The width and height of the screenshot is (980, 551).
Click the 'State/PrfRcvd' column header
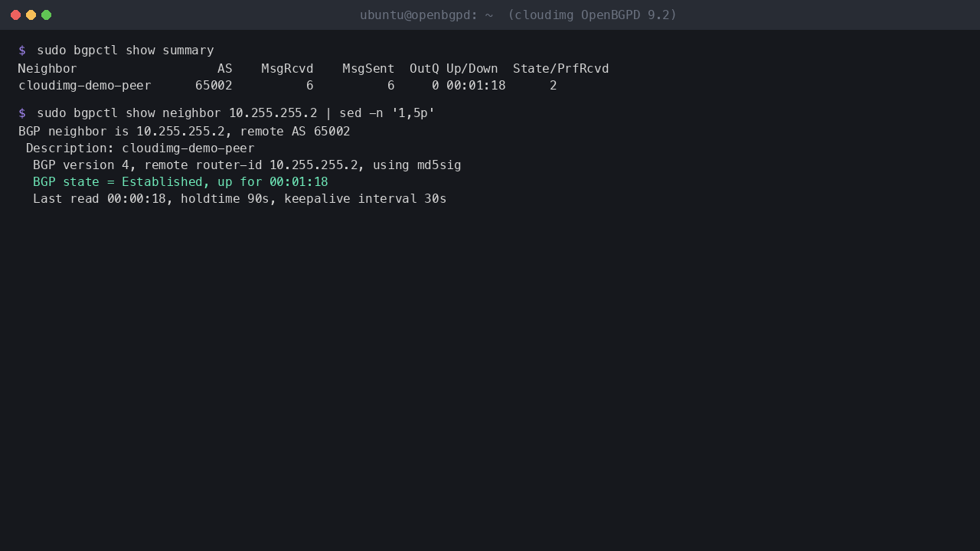click(x=561, y=69)
